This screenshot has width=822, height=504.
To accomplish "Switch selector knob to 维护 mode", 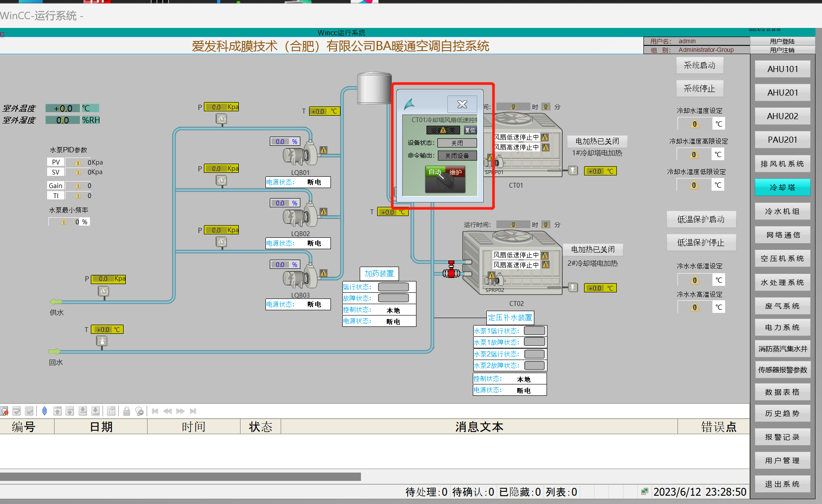I will (x=455, y=172).
